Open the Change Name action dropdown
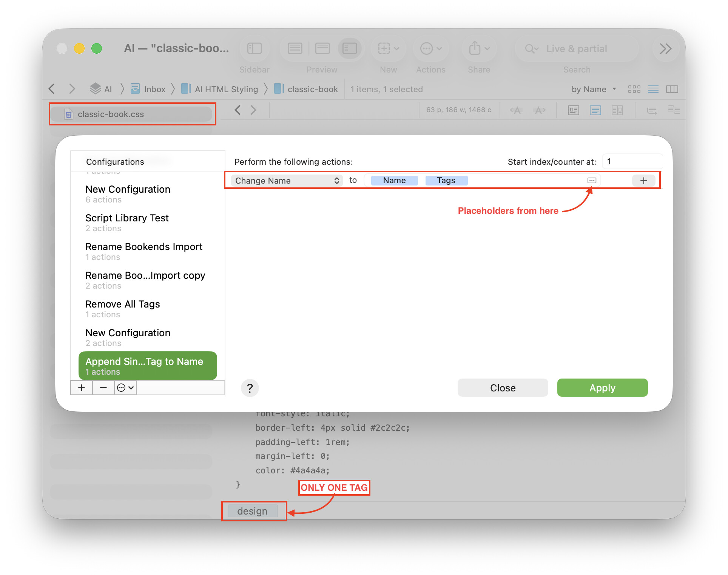The image size is (728, 575). (x=287, y=181)
